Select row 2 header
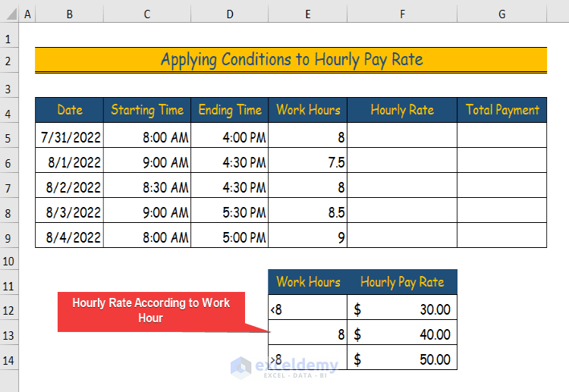This screenshot has height=392, width=569. click(9, 60)
